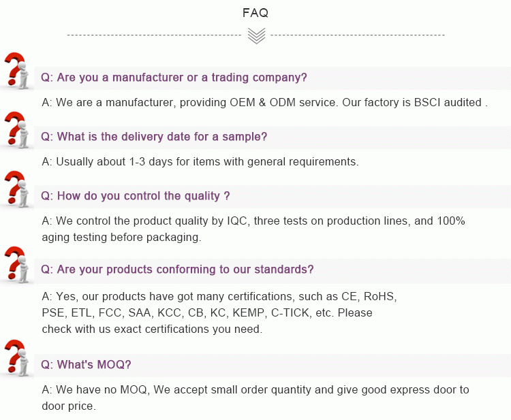Image resolution: width=511 pixels, height=420 pixels.
Task: Click the answer mentioning 1-3 days for items
Action: click(200, 162)
